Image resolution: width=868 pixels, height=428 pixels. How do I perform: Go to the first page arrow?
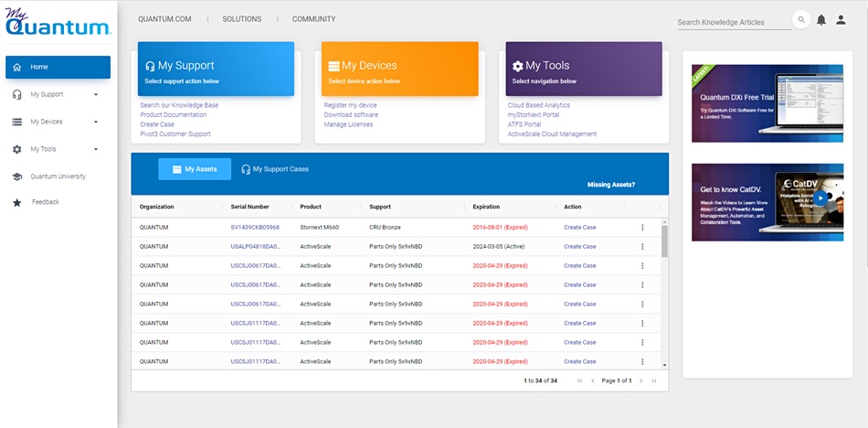(x=579, y=380)
